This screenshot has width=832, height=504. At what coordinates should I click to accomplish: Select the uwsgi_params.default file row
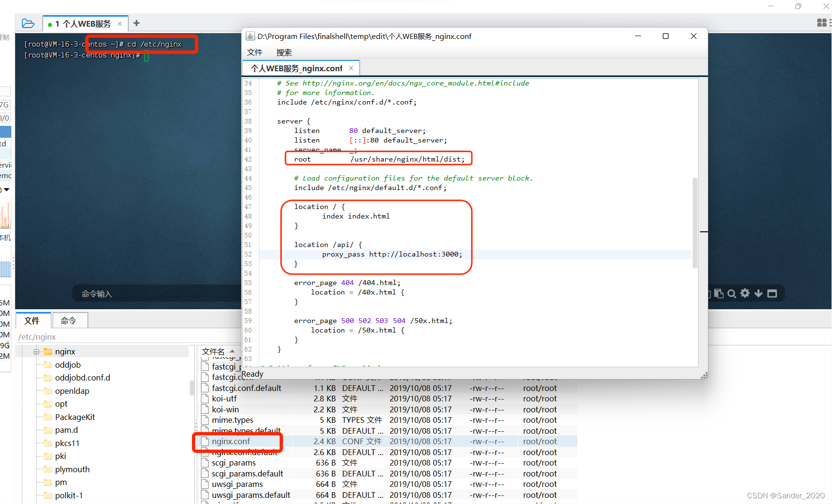pos(388,495)
